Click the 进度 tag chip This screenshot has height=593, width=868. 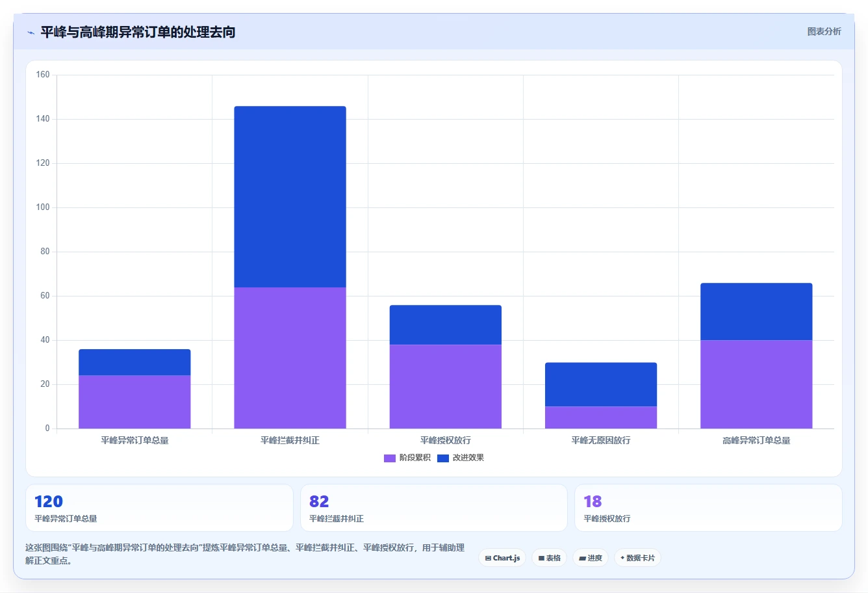591,558
